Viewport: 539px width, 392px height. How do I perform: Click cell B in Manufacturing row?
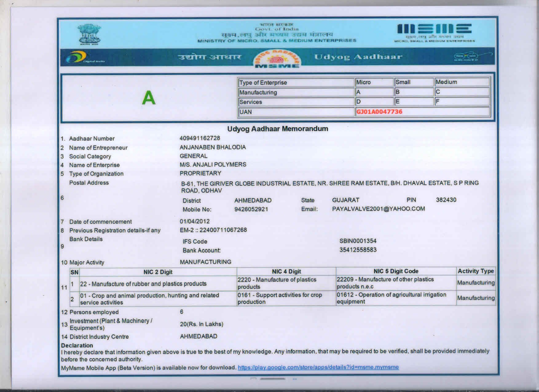pyautogui.click(x=414, y=92)
